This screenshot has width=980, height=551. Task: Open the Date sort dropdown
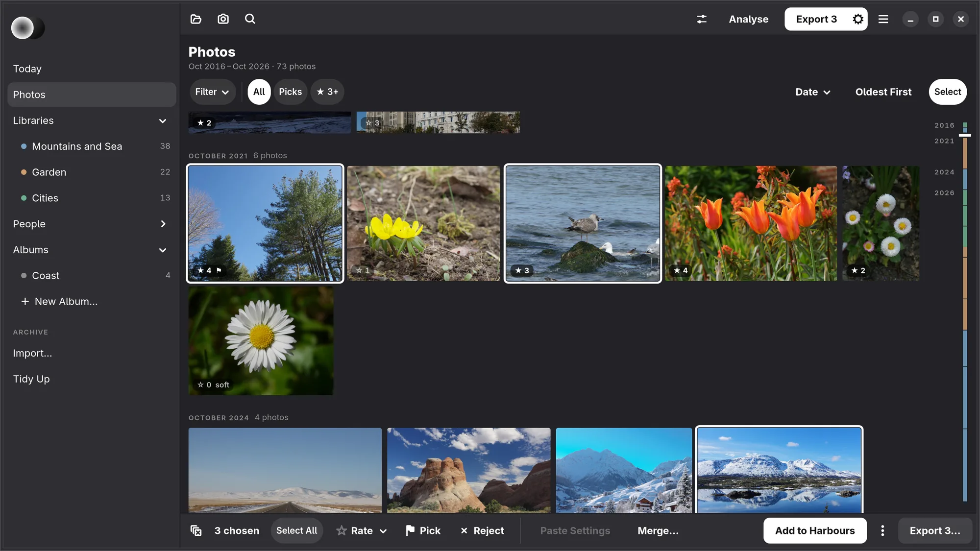point(813,92)
